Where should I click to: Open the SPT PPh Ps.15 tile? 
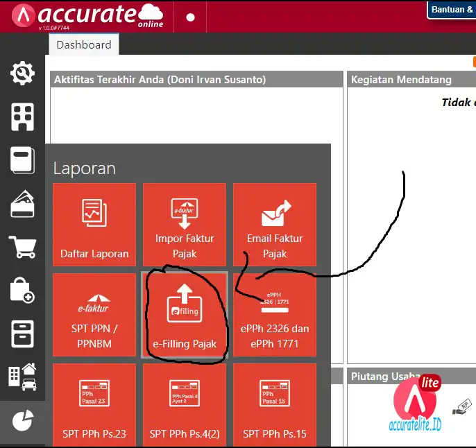[275, 404]
